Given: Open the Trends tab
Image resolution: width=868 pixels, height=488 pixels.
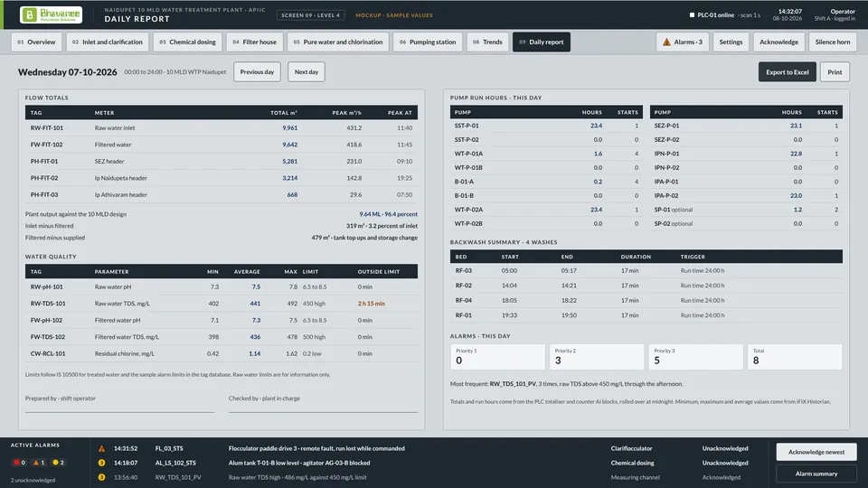Looking at the screenshot, I should pyautogui.click(x=487, y=42).
